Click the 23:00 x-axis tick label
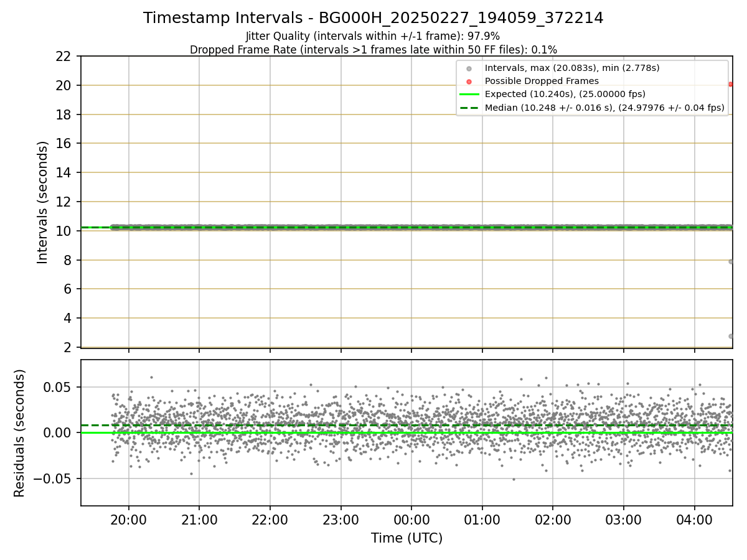 click(341, 520)
